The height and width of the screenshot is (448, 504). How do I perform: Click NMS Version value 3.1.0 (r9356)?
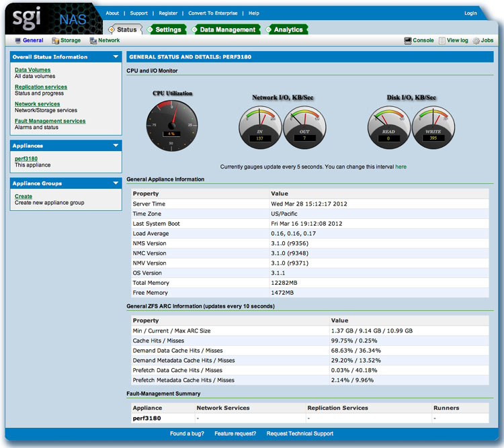coord(290,243)
